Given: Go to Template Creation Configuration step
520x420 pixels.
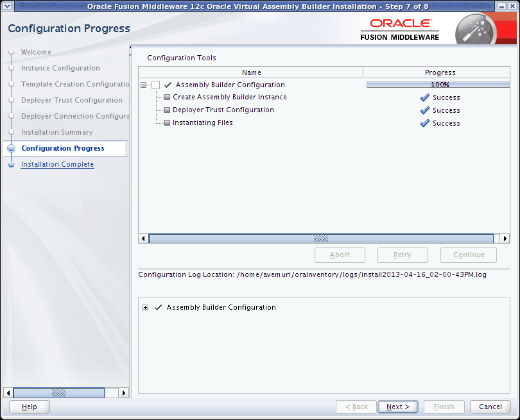Looking at the screenshot, I should [x=75, y=84].
